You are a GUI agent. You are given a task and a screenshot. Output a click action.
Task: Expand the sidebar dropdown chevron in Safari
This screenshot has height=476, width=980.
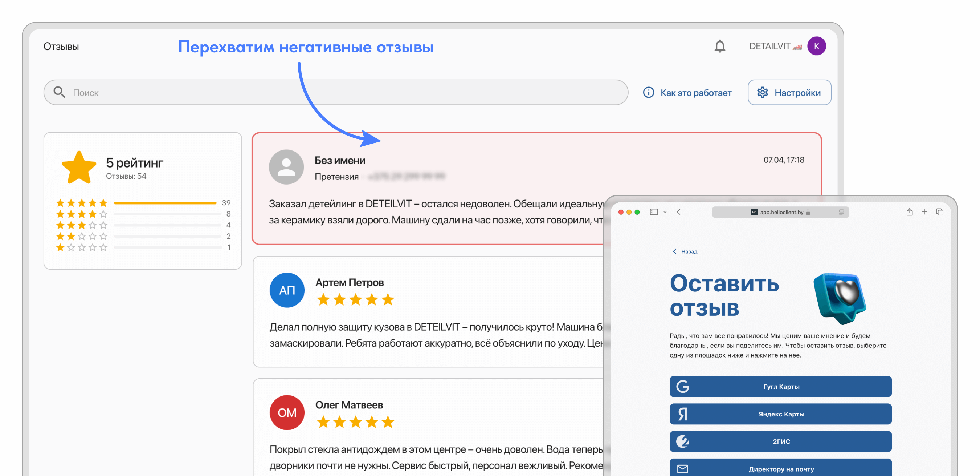click(x=665, y=212)
